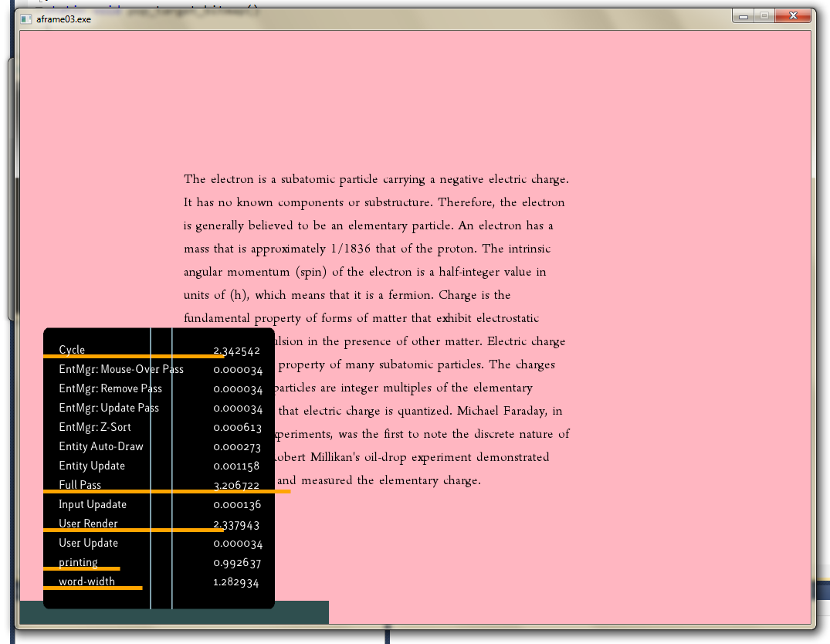The image size is (830, 644).
Task: Click the EntMgr: Z-Sort profiler row
Action: [95, 427]
